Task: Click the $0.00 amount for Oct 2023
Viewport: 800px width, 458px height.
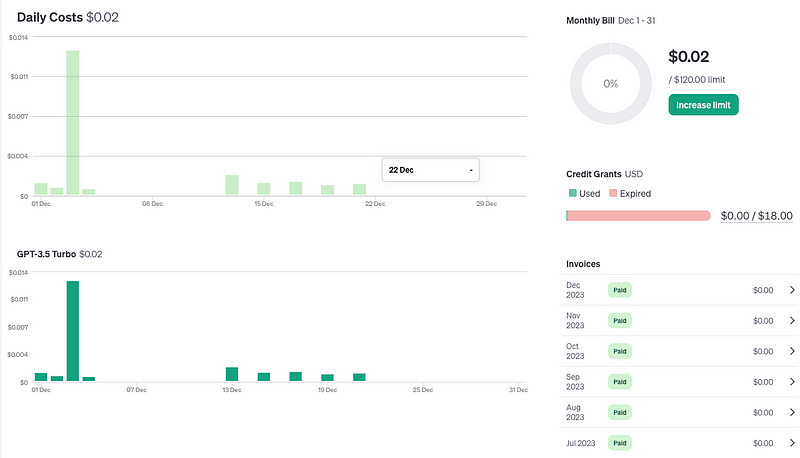Action: tap(763, 351)
